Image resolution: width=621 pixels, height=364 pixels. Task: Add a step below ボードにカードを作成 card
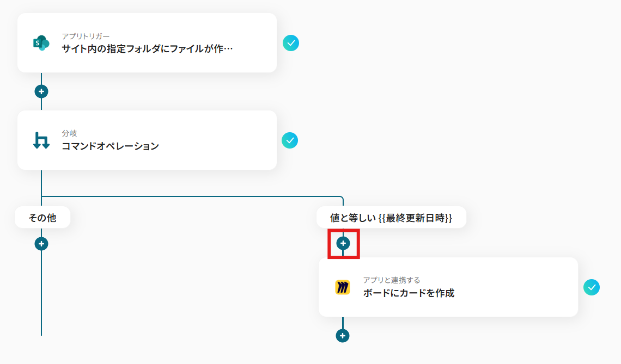(343, 336)
